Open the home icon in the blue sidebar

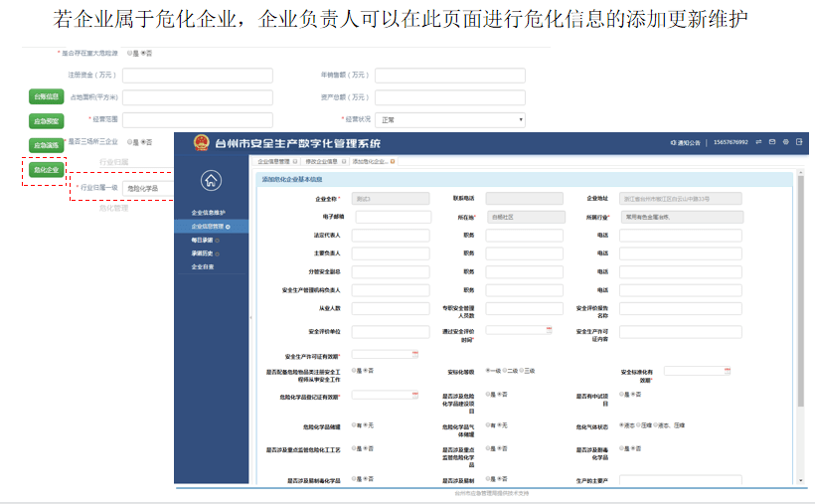click(x=211, y=181)
